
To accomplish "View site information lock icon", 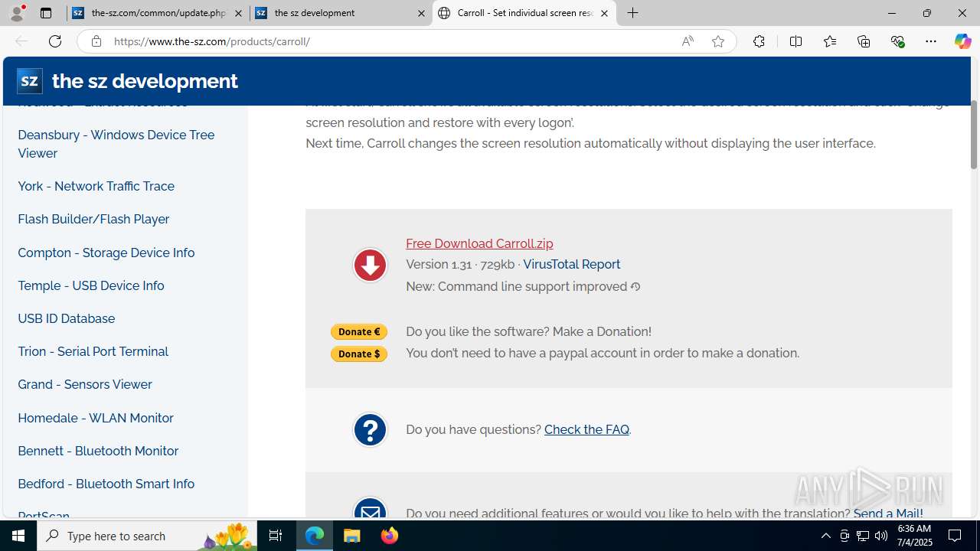I will pyautogui.click(x=96, y=41).
